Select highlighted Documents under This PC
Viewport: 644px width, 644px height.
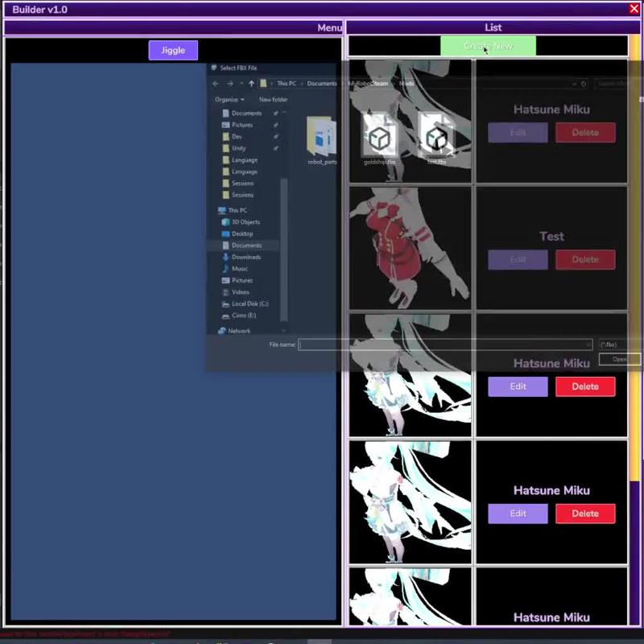[x=246, y=246]
